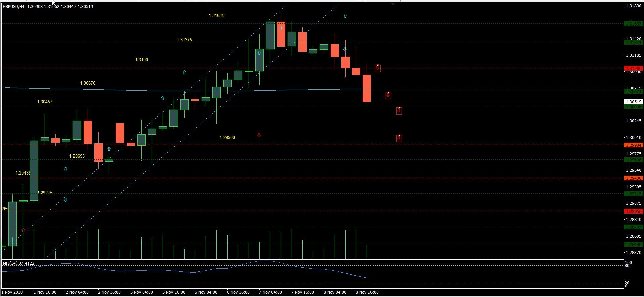This screenshot has width=644, height=297.
Task: Select the cyan down arrow on the 8 Nov red candle wick
Action: click(x=345, y=49)
